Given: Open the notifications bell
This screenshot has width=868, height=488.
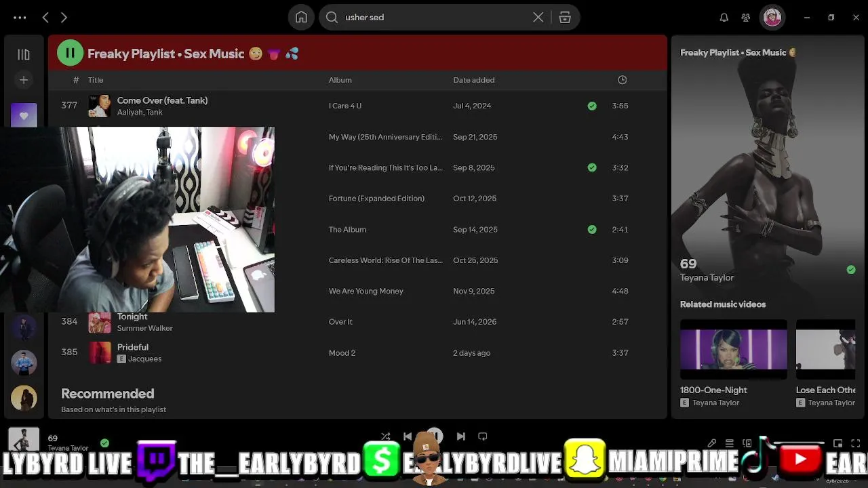Looking at the screenshot, I should [x=724, y=18].
